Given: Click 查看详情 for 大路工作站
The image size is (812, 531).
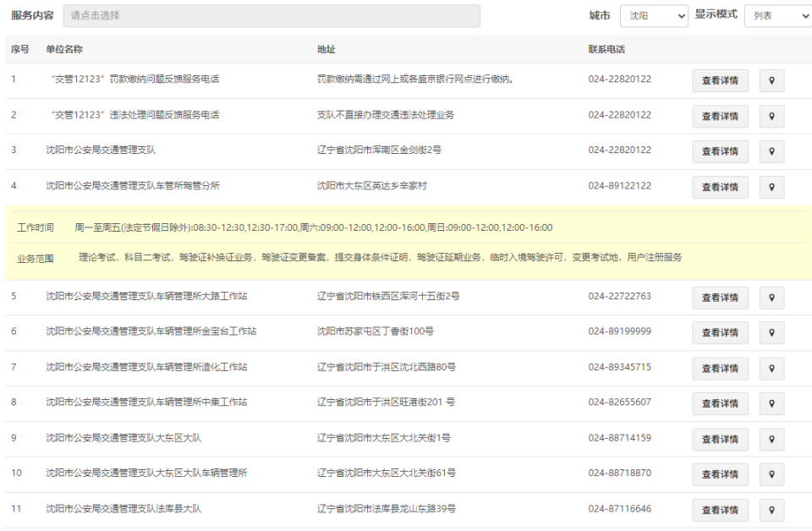Looking at the screenshot, I should (x=721, y=298).
